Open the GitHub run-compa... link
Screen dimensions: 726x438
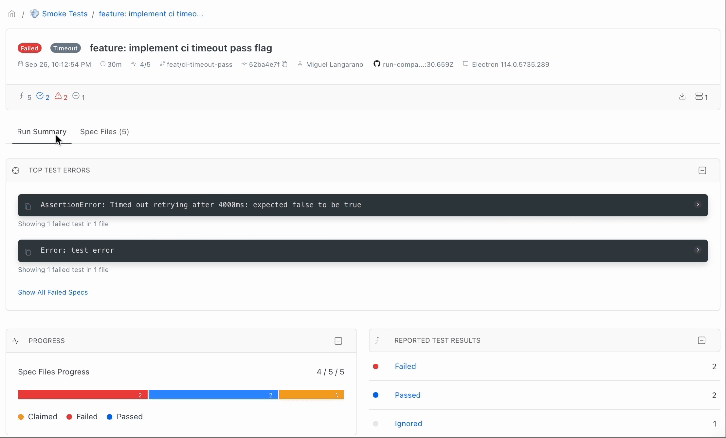418,64
